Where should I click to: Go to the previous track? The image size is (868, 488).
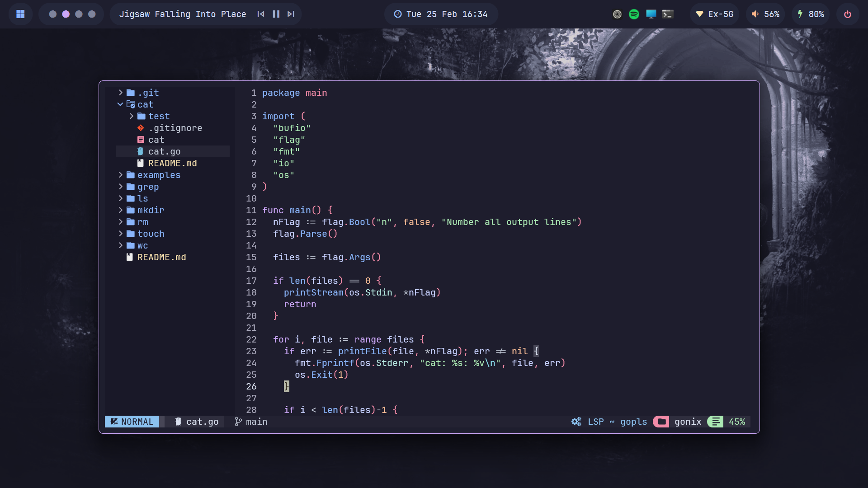tap(261, 14)
